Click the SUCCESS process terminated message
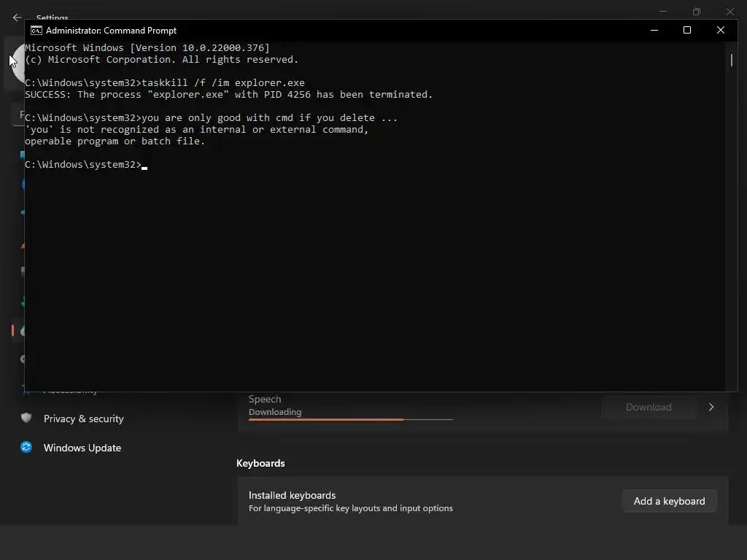Image resolution: width=747 pixels, height=560 pixels. click(x=228, y=94)
